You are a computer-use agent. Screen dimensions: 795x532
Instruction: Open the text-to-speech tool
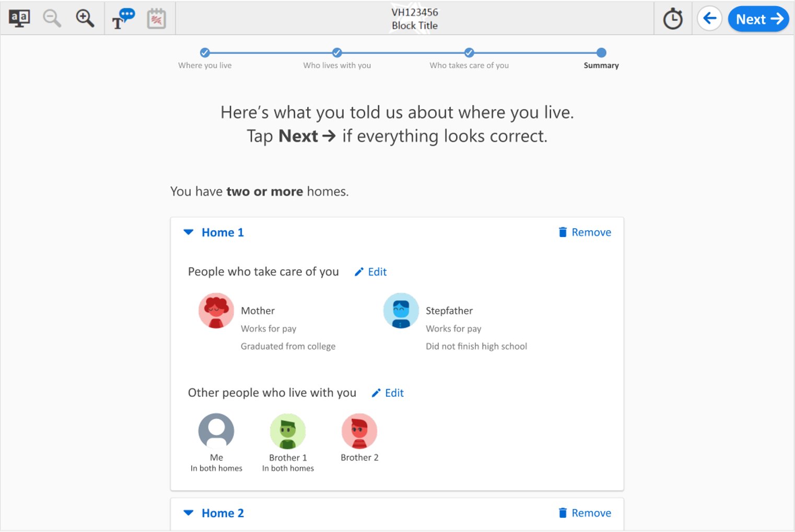123,19
